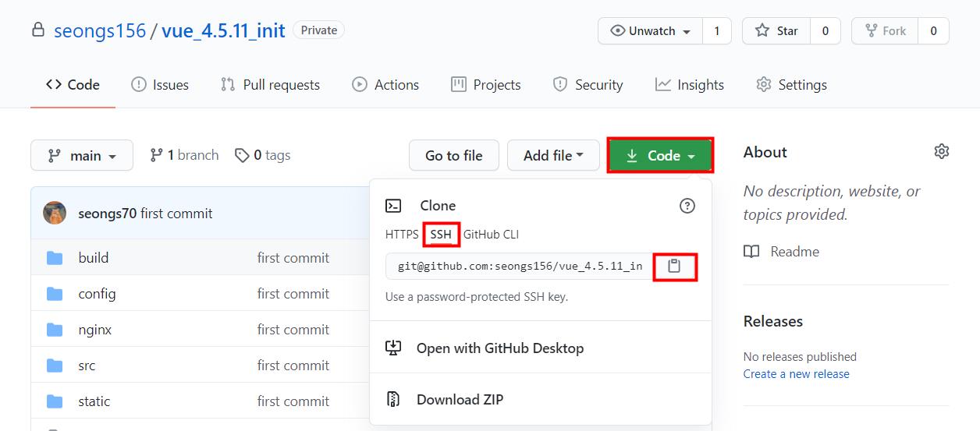
Task: Click the tag icon next to 0 tags
Action: [x=243, y=156]
